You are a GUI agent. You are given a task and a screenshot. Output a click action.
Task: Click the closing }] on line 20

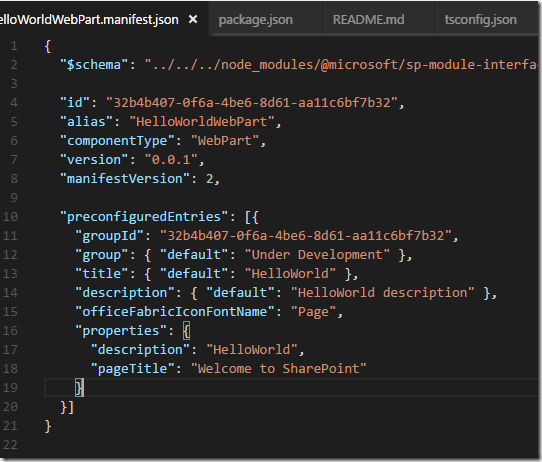67,407
